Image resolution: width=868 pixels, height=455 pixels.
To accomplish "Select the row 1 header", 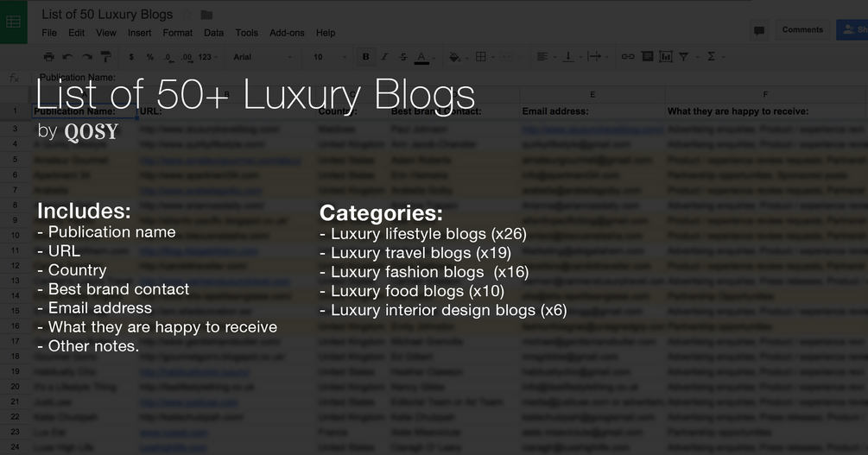I will tap(15, 111).
